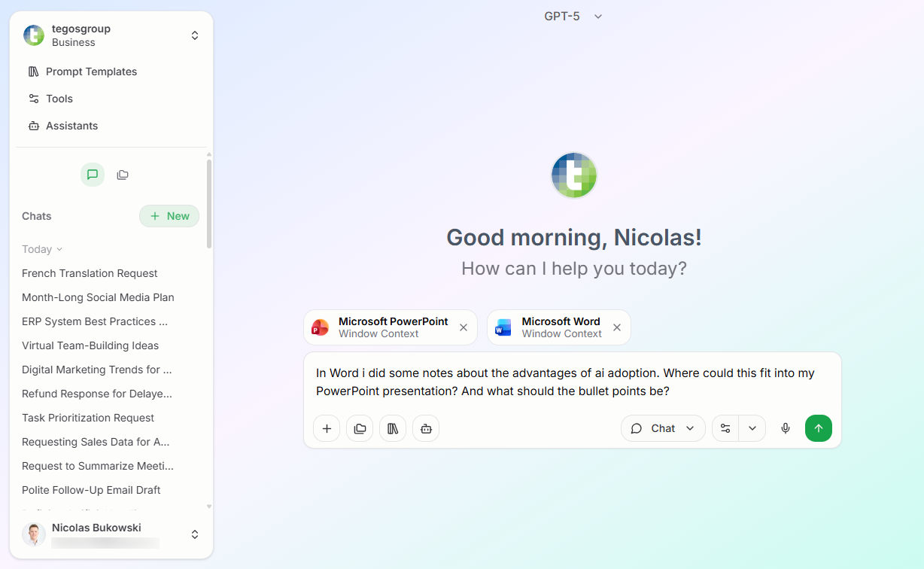Start a New chat

(169, 216)
